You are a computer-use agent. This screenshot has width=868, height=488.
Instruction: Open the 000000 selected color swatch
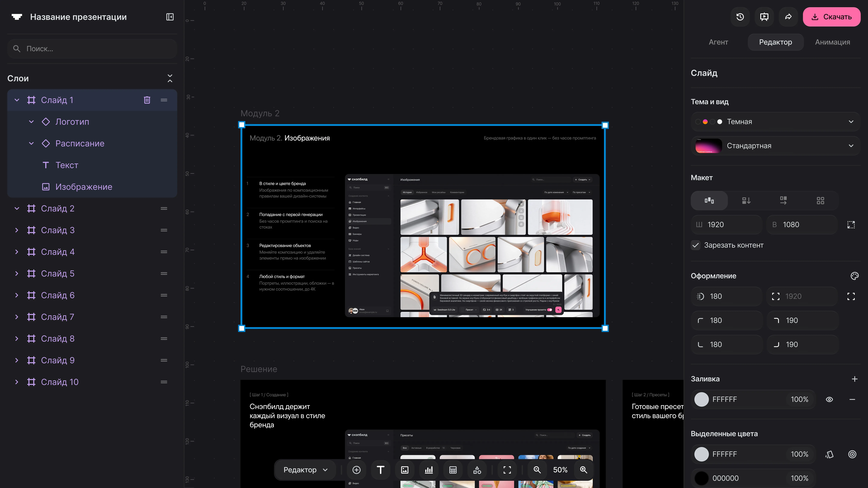point(701,478)
